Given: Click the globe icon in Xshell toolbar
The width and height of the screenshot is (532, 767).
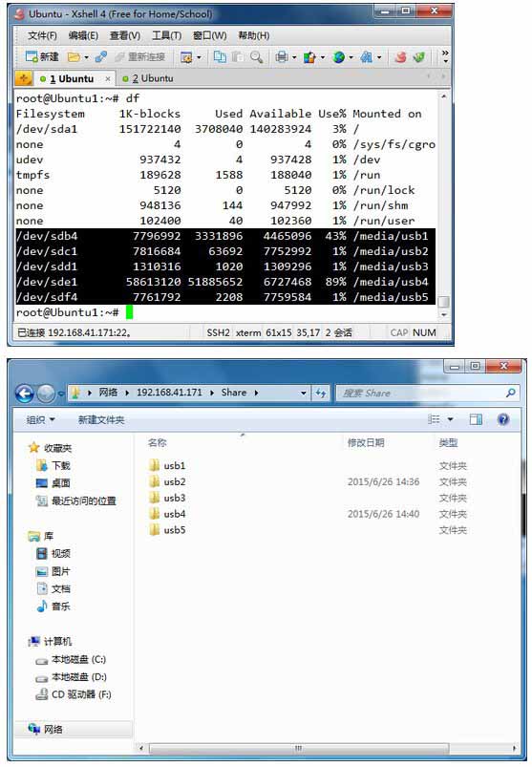Looking at the screenshot, I should [x=338, y=57].
